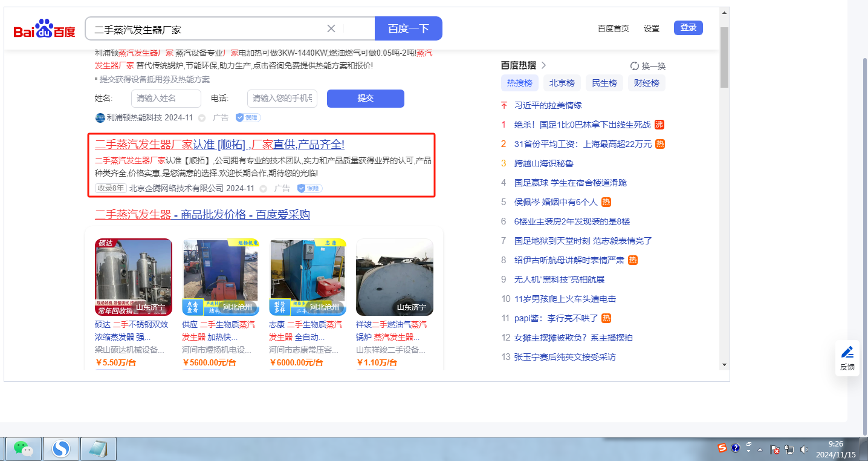
Task: Open 二手蒸汽发生器 - 商品批发价格 - 百度爱采购 link
Action: [x=202, y=215]
